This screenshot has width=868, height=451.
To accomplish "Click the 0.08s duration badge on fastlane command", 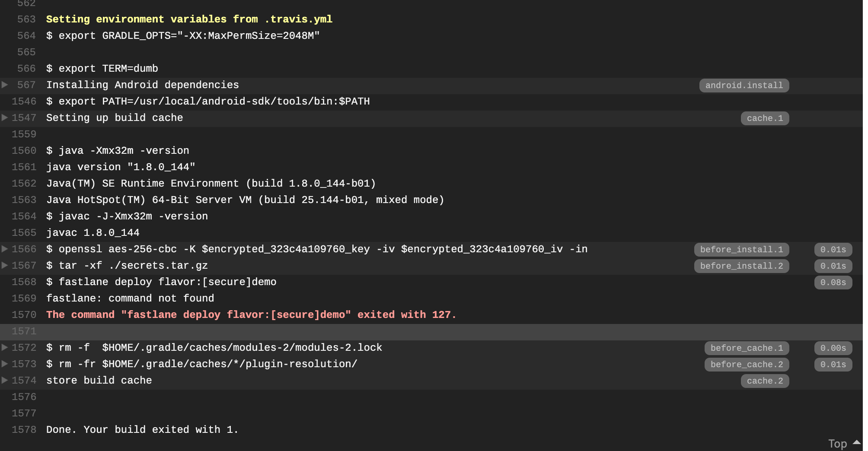I will [x=833, y=282].
